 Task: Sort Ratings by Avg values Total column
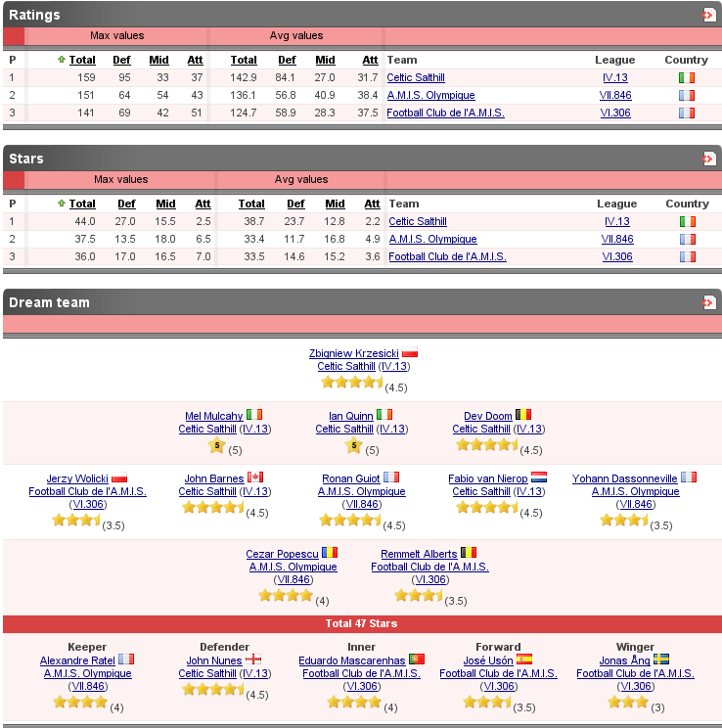pos(244,60)
